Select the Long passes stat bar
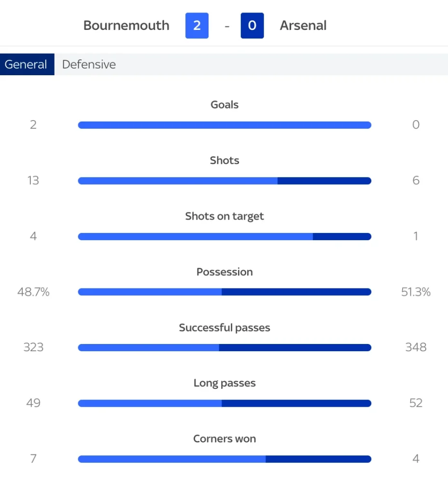 tap(224, 403)
